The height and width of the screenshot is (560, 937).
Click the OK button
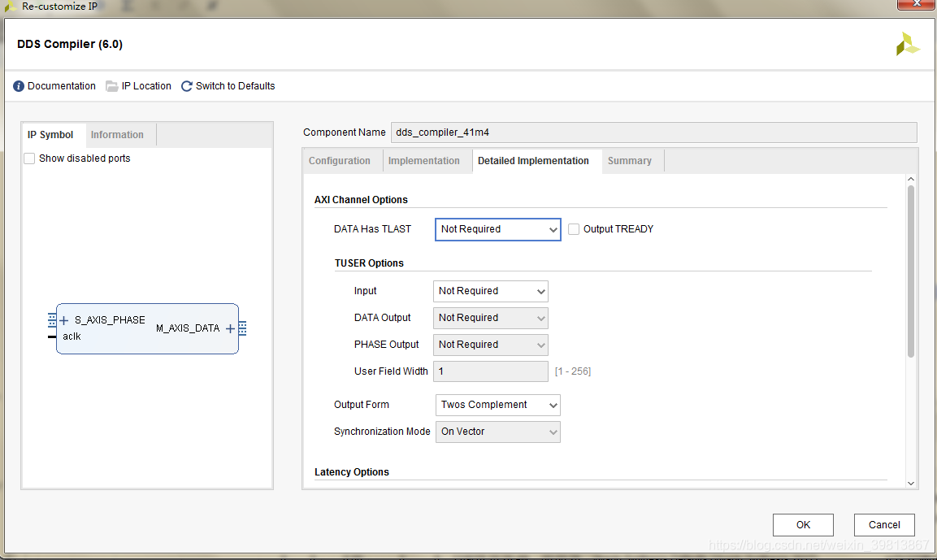[803, 525]
